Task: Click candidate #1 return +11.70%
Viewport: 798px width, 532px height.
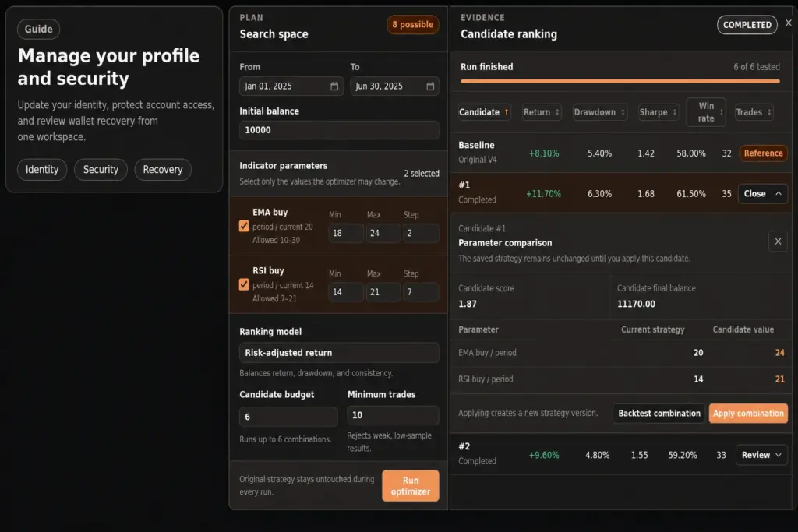Action: coord(543,194)
